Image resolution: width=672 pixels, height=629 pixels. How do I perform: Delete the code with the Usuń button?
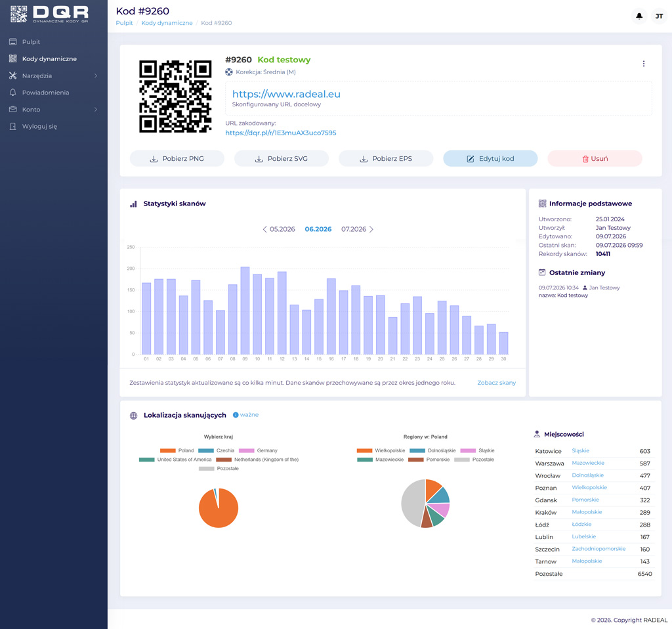pos(595,159)
